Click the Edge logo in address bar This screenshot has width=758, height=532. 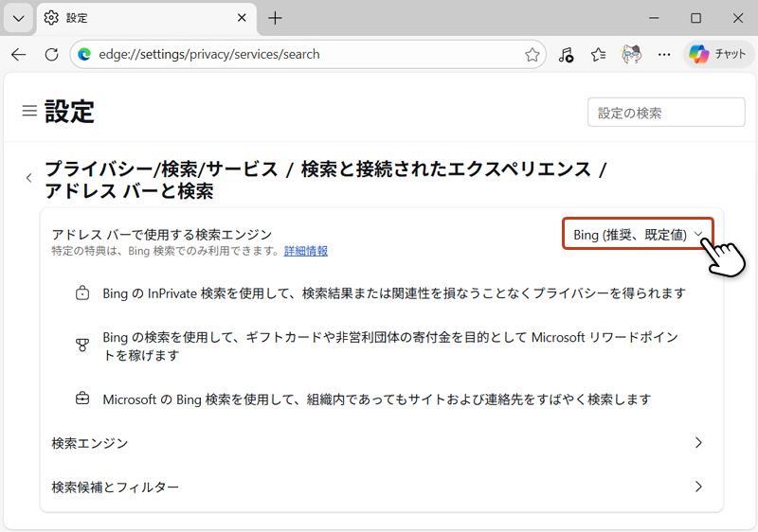click(84, 55)
